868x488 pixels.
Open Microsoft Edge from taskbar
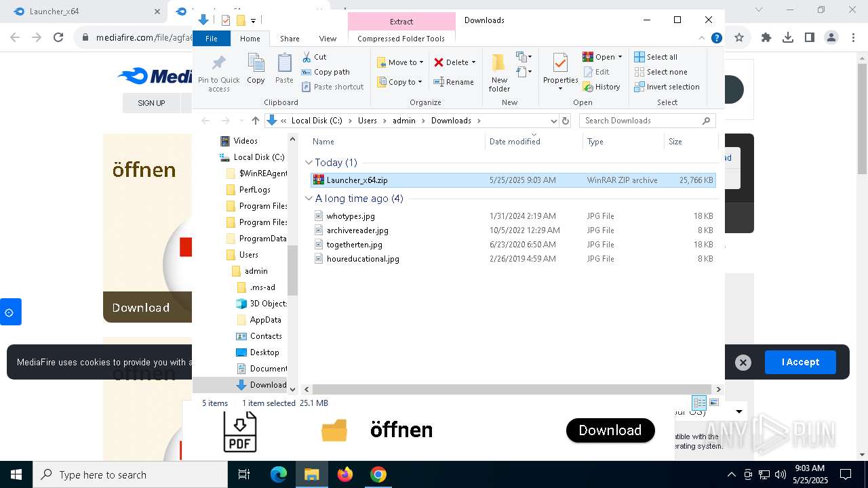click(279, 474)
